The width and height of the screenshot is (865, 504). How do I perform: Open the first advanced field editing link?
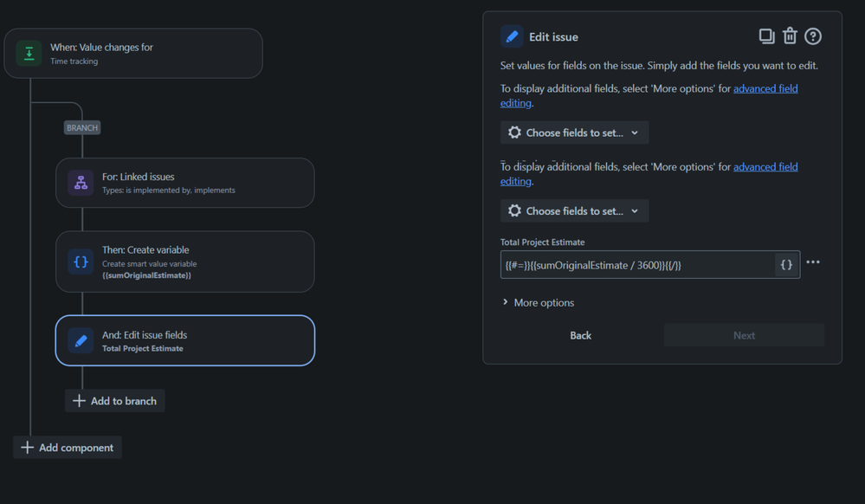point(765,87)
